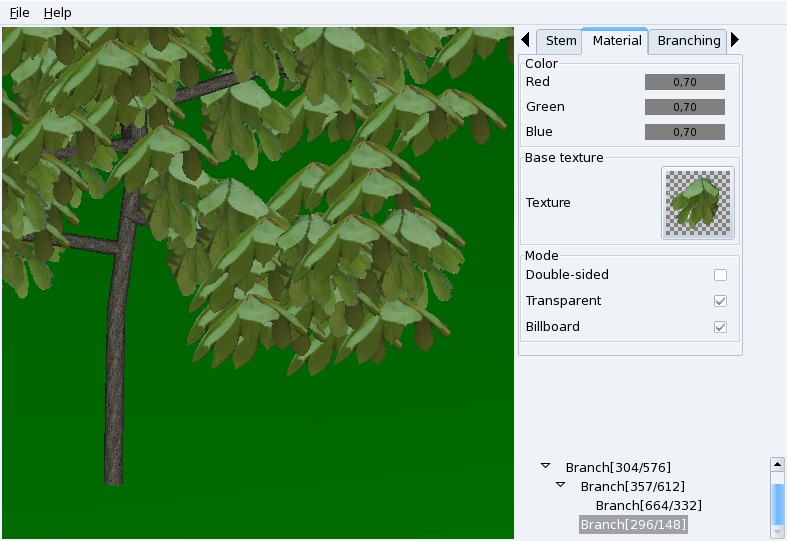The image size is (787, 541).
Task: Select Branch[664/332] in the tree
Action: click(x=648, y=506)
